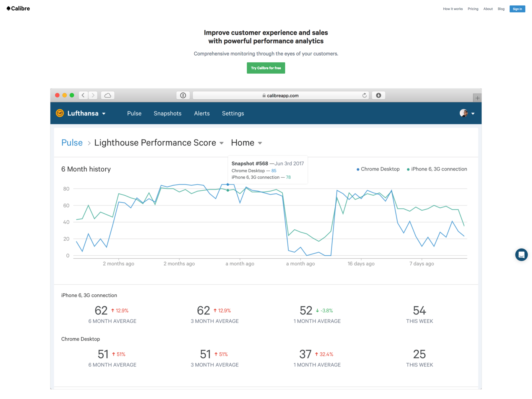Click the user avatar picture
This screenshot has width=532, height=399.
pyautogui.click(x=463, y=113)
